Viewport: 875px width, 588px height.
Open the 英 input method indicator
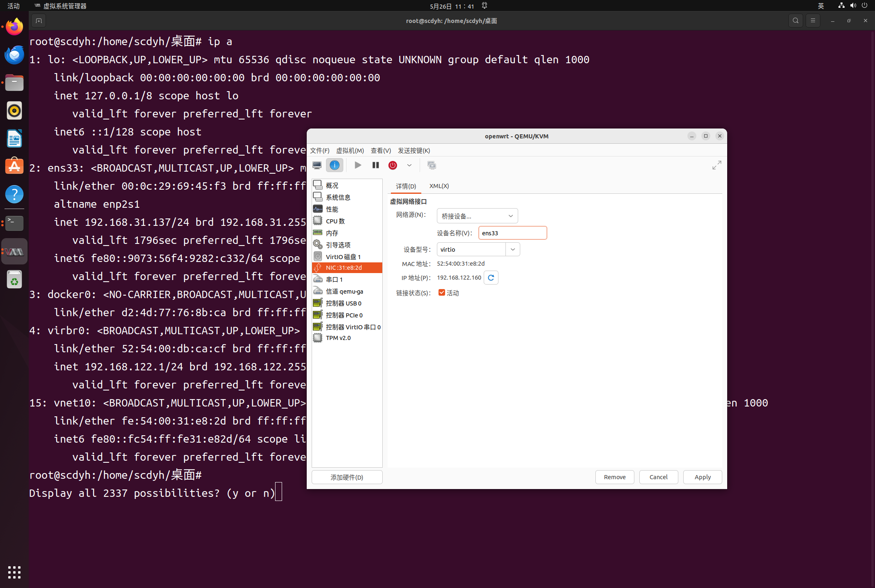[x=821, y=6]
